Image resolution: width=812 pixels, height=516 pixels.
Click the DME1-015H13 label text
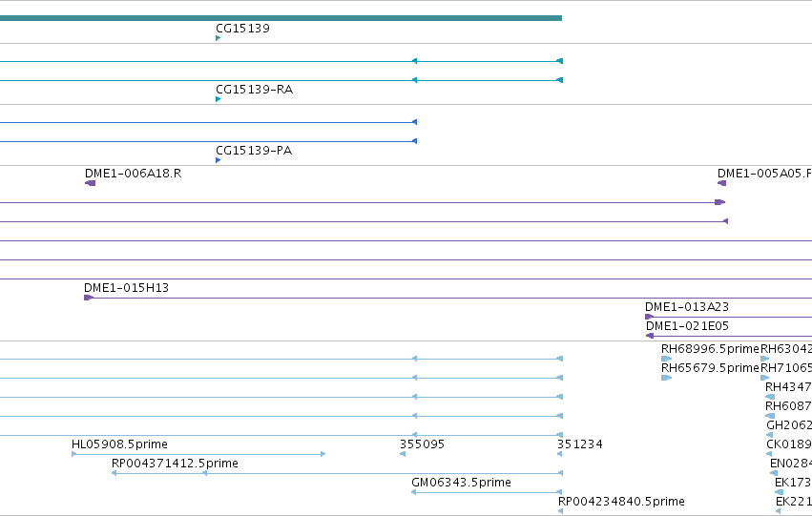[126, 288]
